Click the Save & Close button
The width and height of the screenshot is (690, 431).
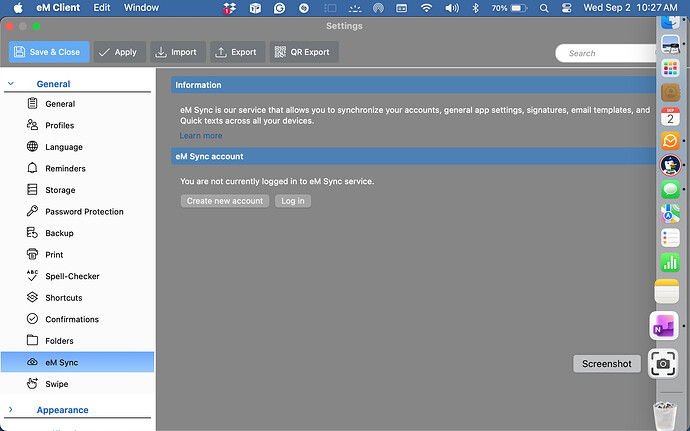(x=49, y=52)
